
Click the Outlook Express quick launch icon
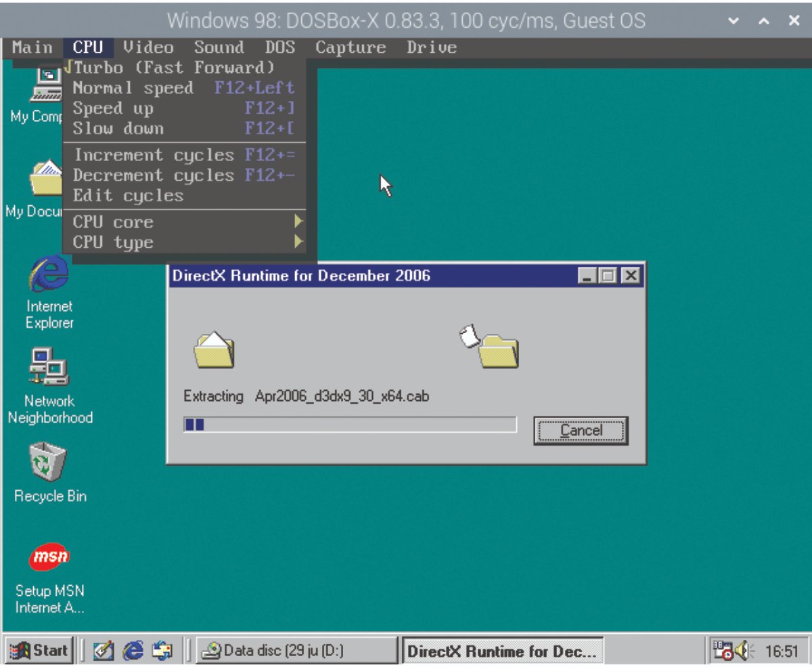pos(163,651)
